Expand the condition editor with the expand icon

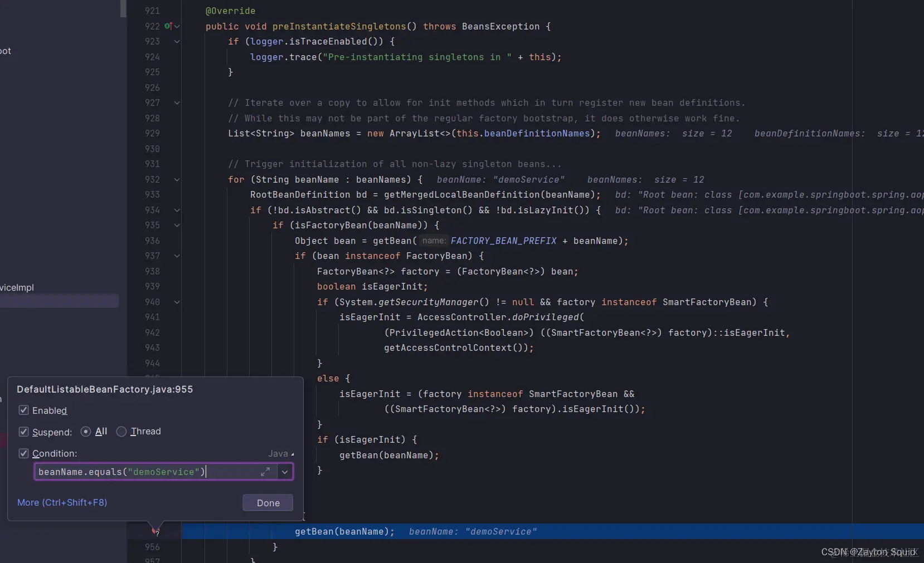click(265, 472)
